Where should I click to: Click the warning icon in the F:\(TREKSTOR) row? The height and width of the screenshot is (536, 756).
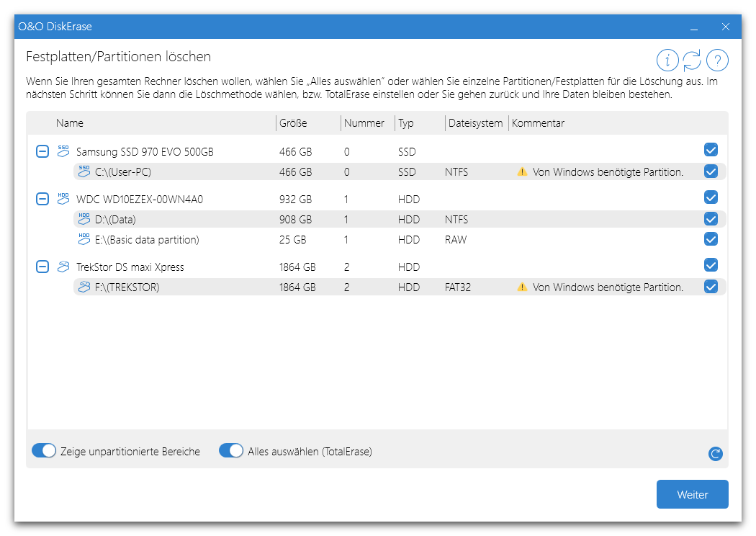pos(522,287)
